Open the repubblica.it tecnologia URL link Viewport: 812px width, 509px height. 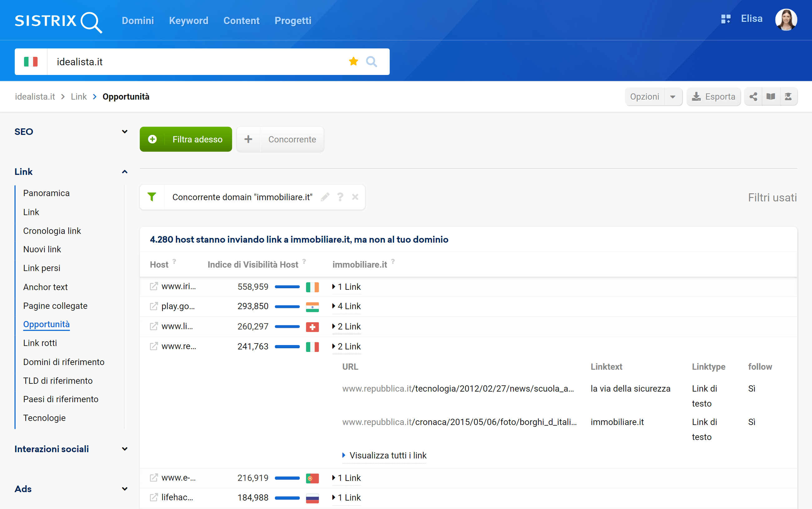(x=458, y=388)
